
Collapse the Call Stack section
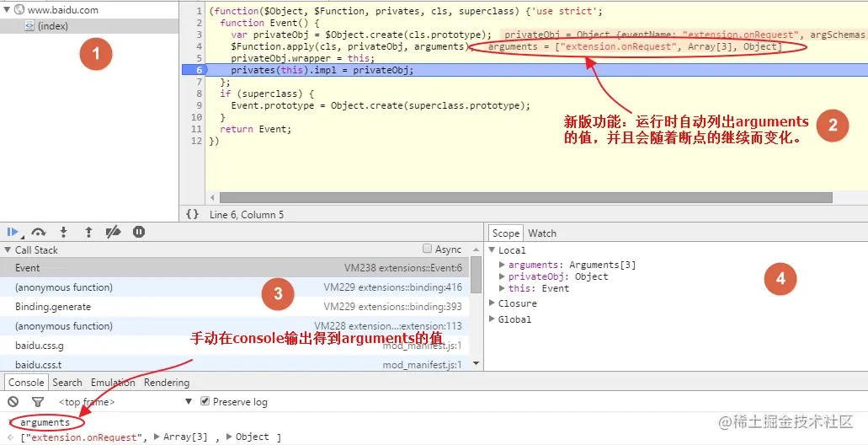[8, 250]
